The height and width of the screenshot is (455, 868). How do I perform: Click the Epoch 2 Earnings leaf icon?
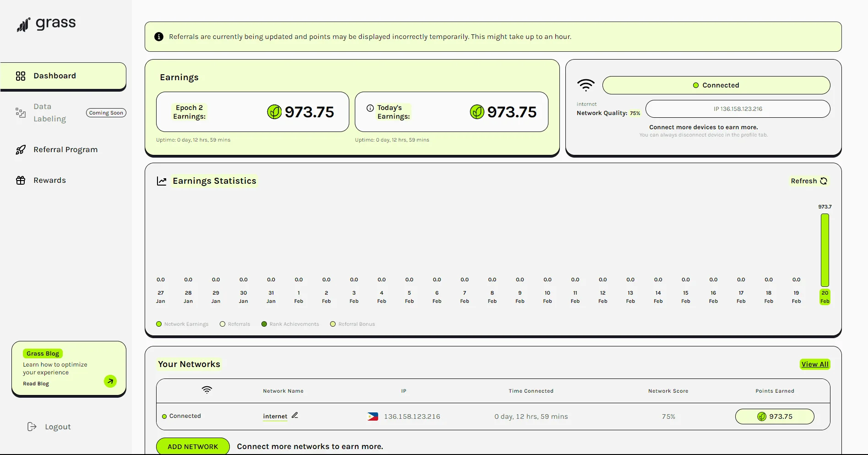(274, 112)
